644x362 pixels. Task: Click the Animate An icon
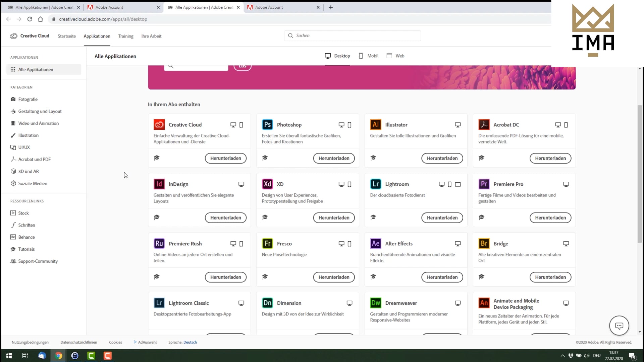(484, 303)
